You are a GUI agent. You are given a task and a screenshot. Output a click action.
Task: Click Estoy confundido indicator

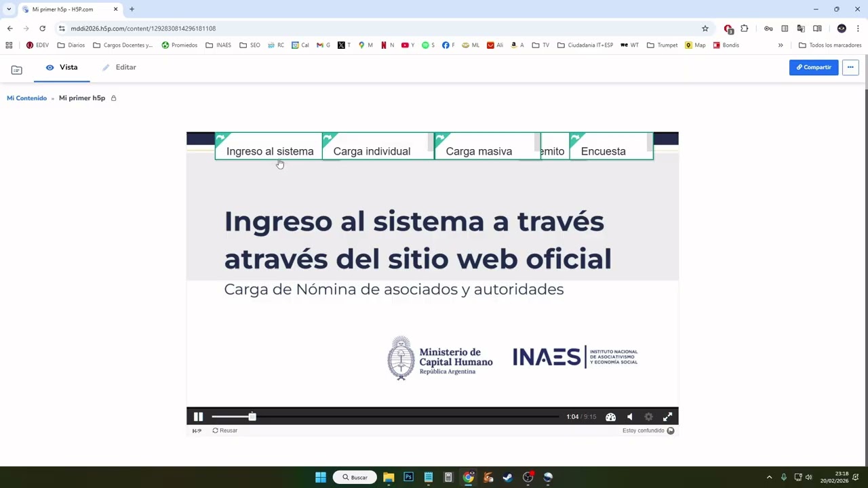[648, 430]
